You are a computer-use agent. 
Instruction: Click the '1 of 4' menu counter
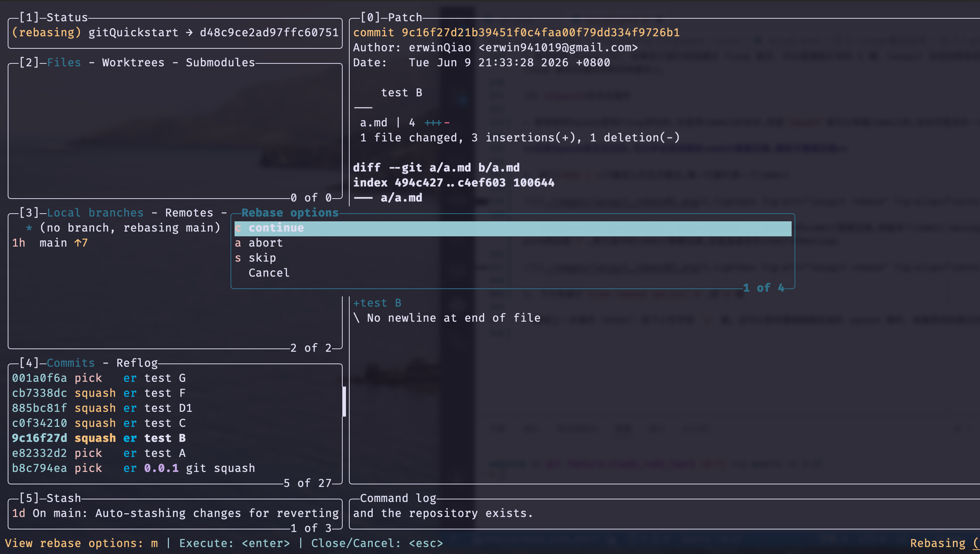pyautogui.click(x=763, y=288)
